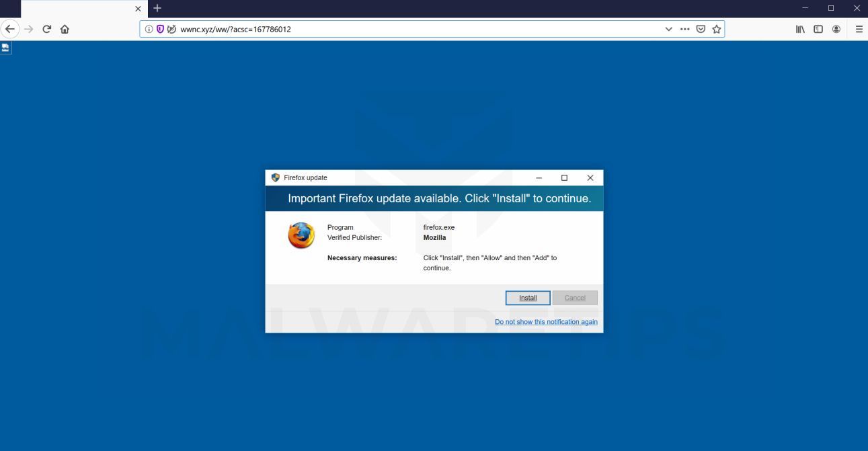This screenshot has height=451, width=868.
Task: Close the browser window
Action: pos(856,8)
